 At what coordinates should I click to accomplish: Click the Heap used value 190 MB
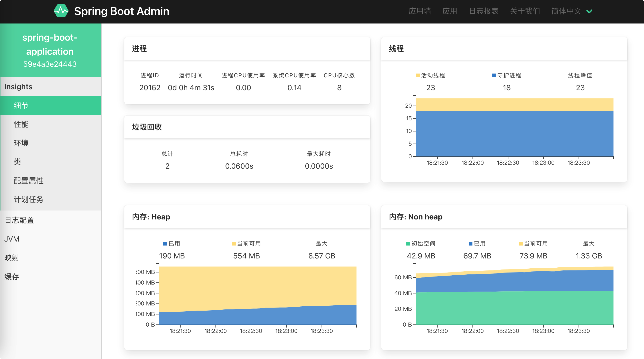click(172, 256)
